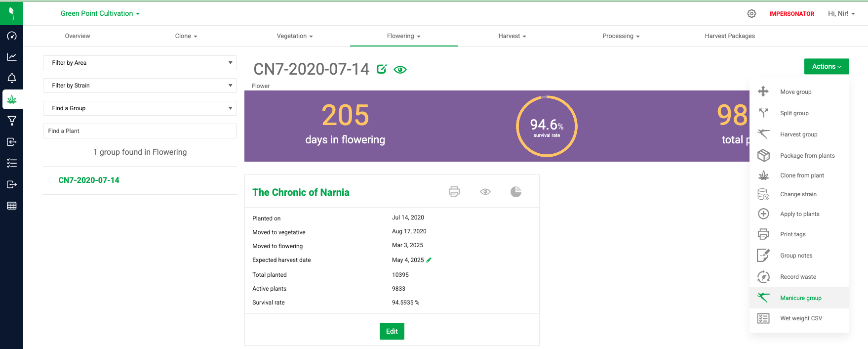
Task: Open the pie chart icon in strain card
Action: tap(515, 192)
